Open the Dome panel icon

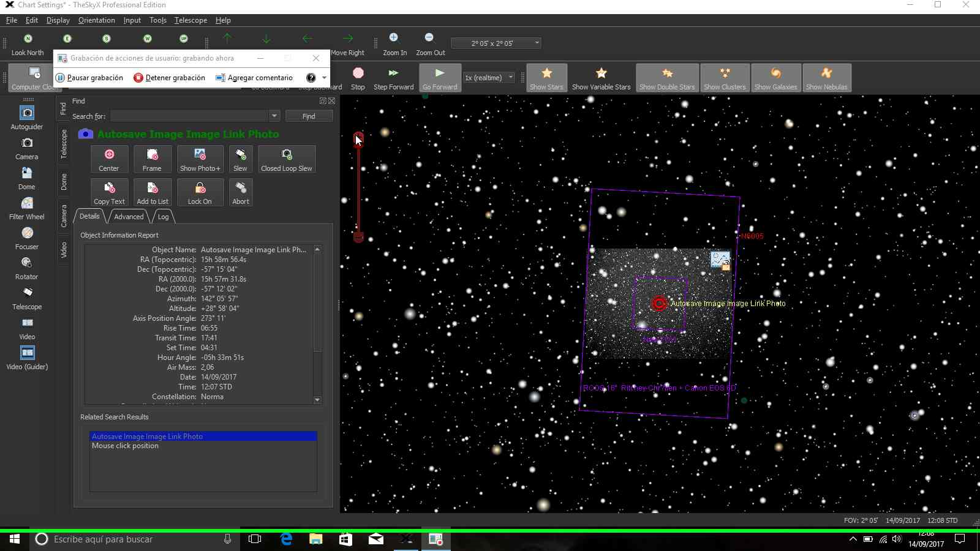(x=27, y=178)
